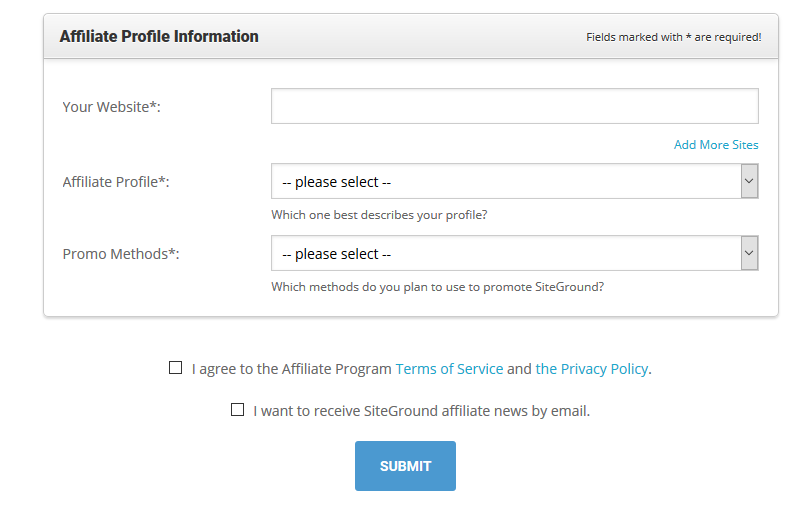Enable the receive SiteGround affiliate news checkbox
Viewport: 801px width, 510px height.
[x=237, y=409]
